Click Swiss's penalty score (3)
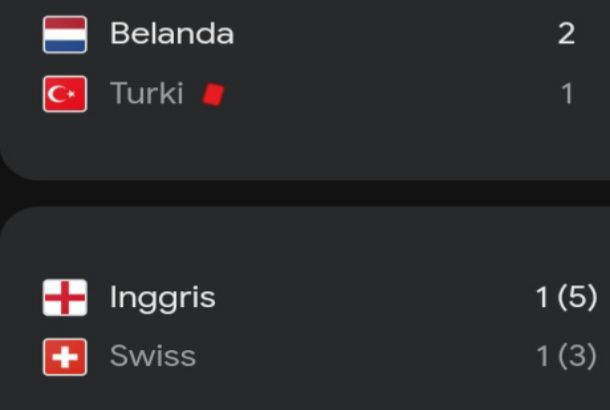610x410 pixels. point(577,357)
